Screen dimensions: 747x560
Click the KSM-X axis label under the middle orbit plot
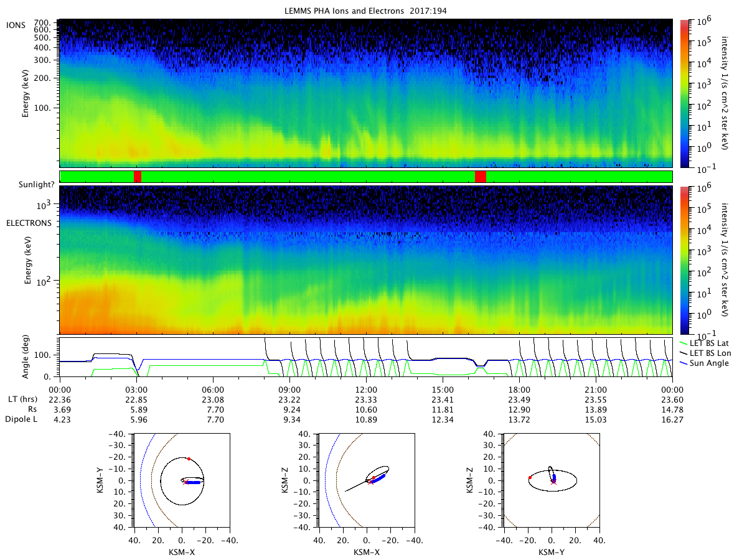[366, 551]
